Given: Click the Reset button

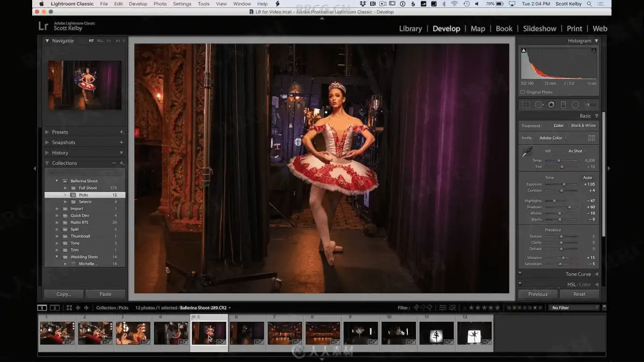Looking at the screenshot, I should point(579,294).
